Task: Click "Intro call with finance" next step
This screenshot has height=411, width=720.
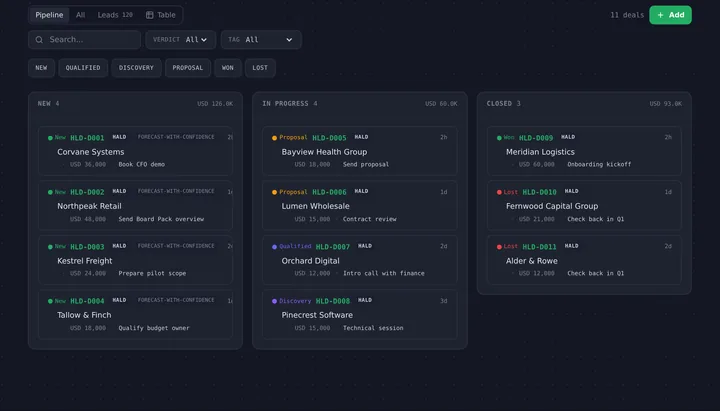Action: point(384,273)
